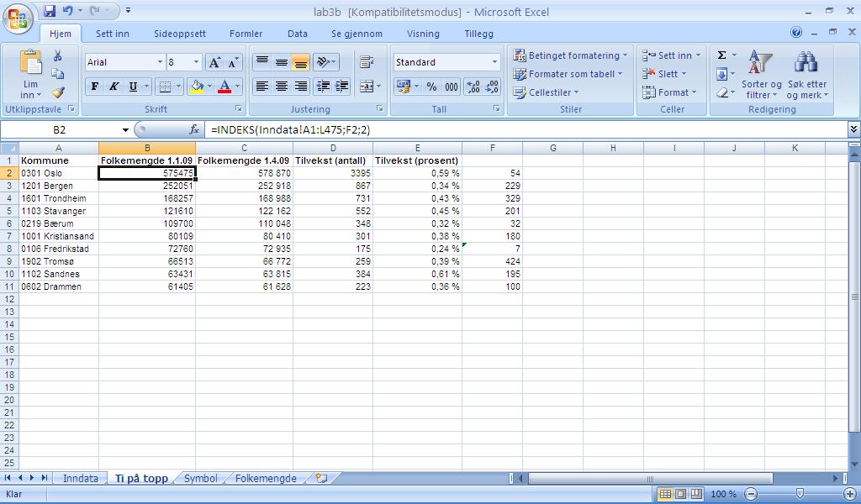The image size is (861, 504).
Task: Toggle italic K button
Action: pos(114,87)
